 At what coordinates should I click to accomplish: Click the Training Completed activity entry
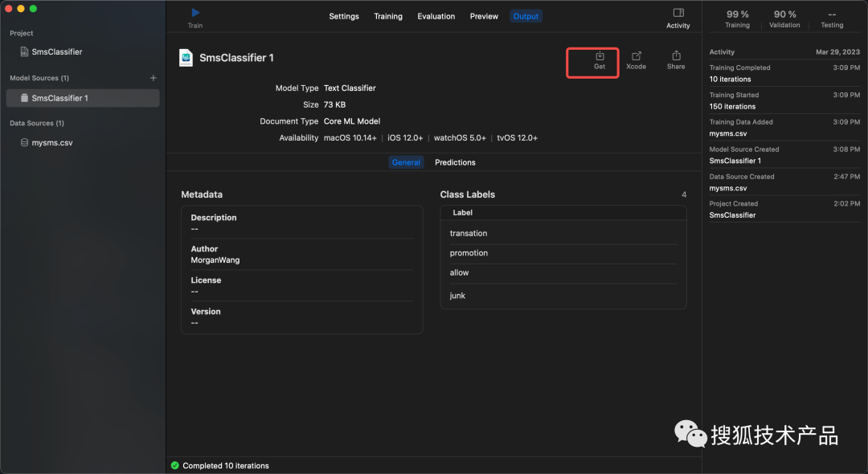click(784, 73)
